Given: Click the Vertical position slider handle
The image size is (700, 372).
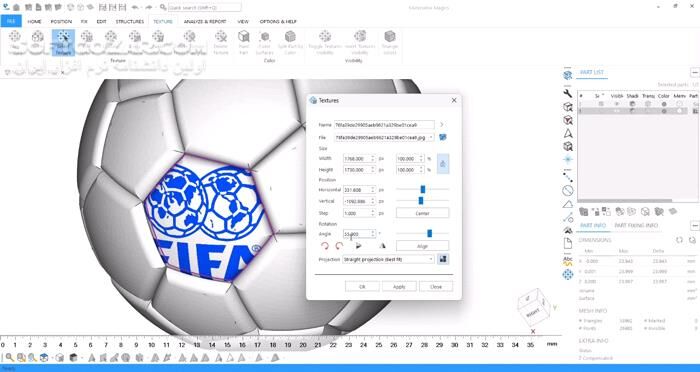Looking at the screenshot, I should click(421, 201).
